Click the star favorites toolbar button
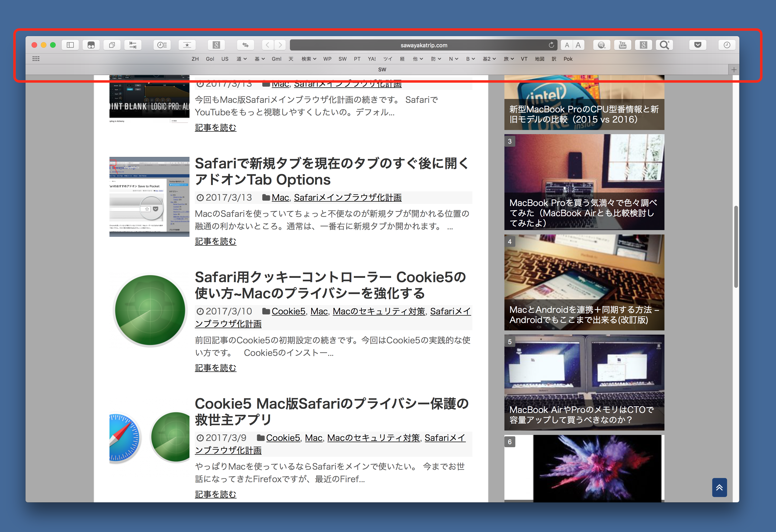 (x=187, y=45)
